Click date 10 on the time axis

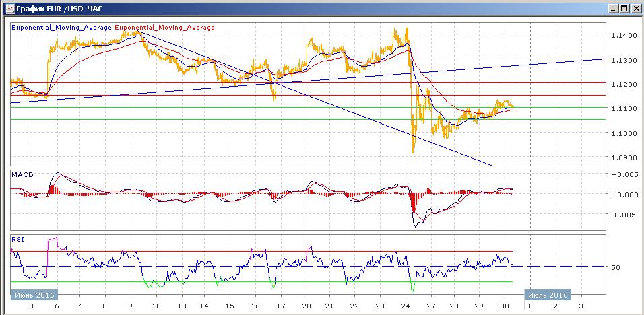click(156, 306)
